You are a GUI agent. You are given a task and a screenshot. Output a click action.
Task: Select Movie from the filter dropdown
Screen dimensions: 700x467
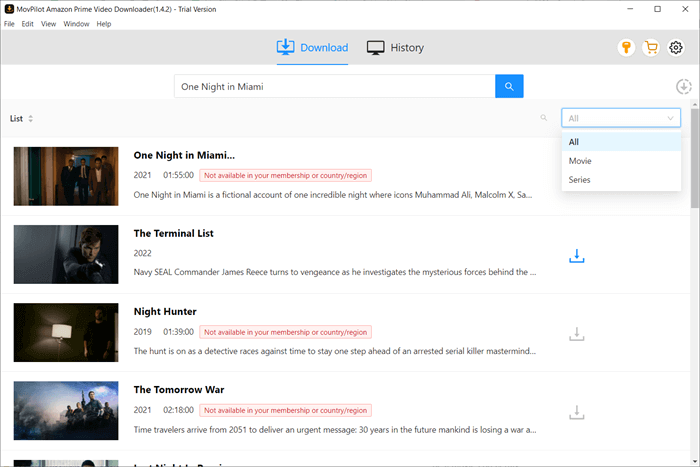pos(580,161)
